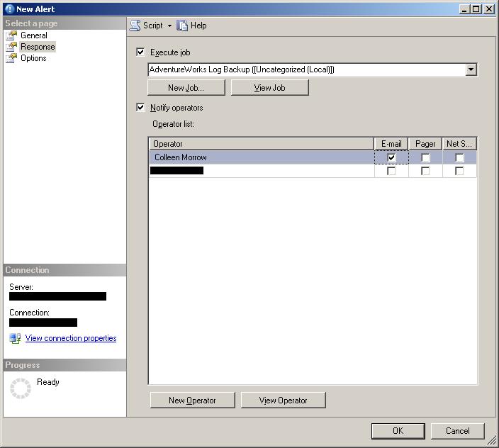Select the Response page
This screenshot has height=448, width=499.
(x=38, y=47)
